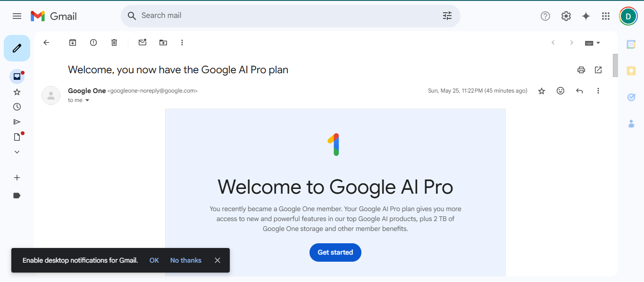Open the Move to folder icon
The height and width of the screenshot is (282, 644).
pos(163,43)
